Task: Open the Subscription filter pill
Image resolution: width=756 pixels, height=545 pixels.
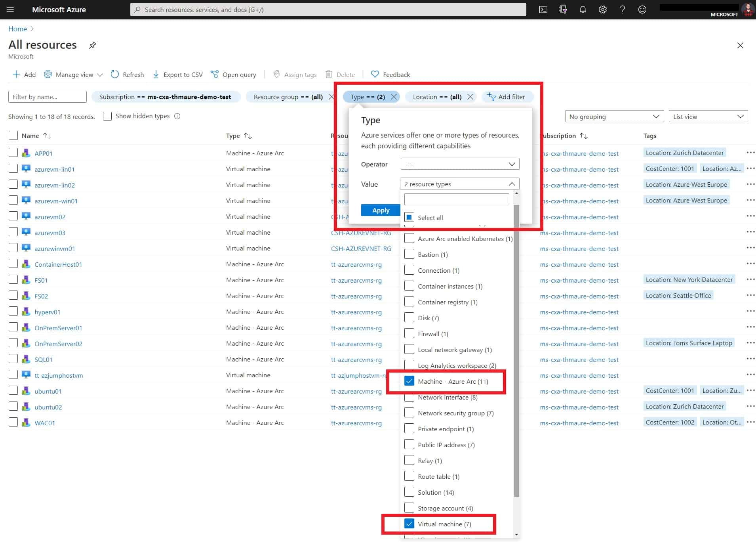Action: click(165, 97)
